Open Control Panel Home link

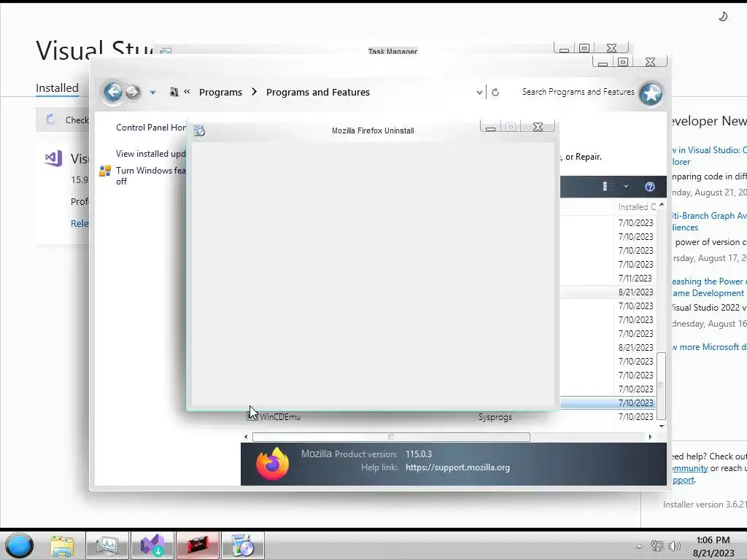150,127
